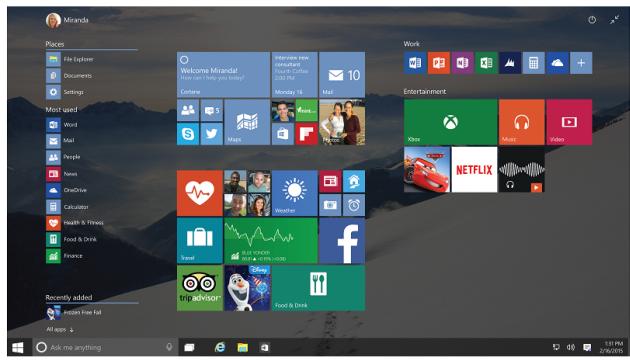Open the green Finance chart tile
This screenshot has width=630, height=361.
point(271,240)
